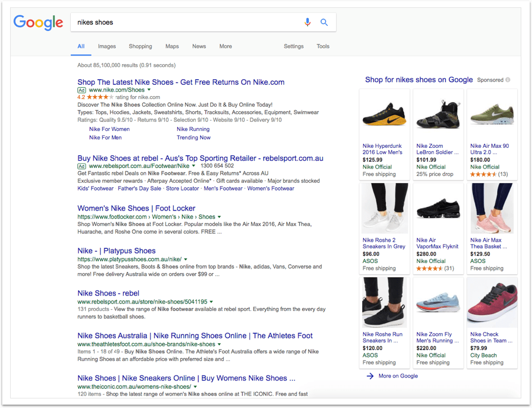Open Nike Shoes - rebel result
This screenshot has height=408, width=532.
(108, 293)
